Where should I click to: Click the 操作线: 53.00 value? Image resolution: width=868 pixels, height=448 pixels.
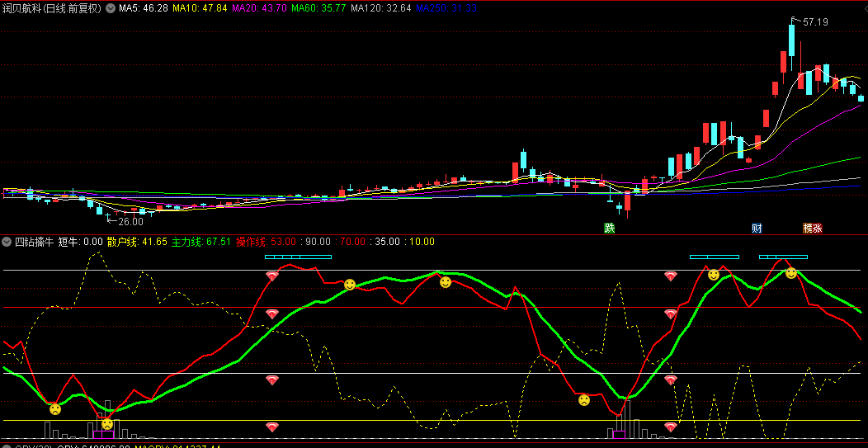pyautogui.click(x=266, y=242)
